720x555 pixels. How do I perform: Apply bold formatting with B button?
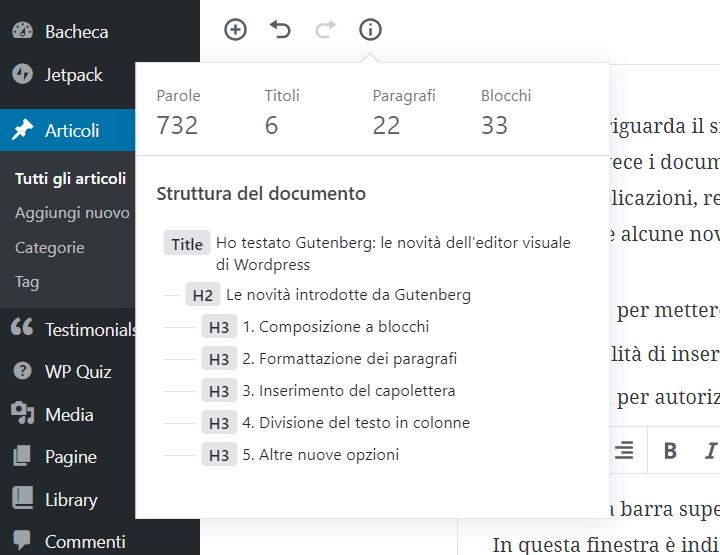670,450
